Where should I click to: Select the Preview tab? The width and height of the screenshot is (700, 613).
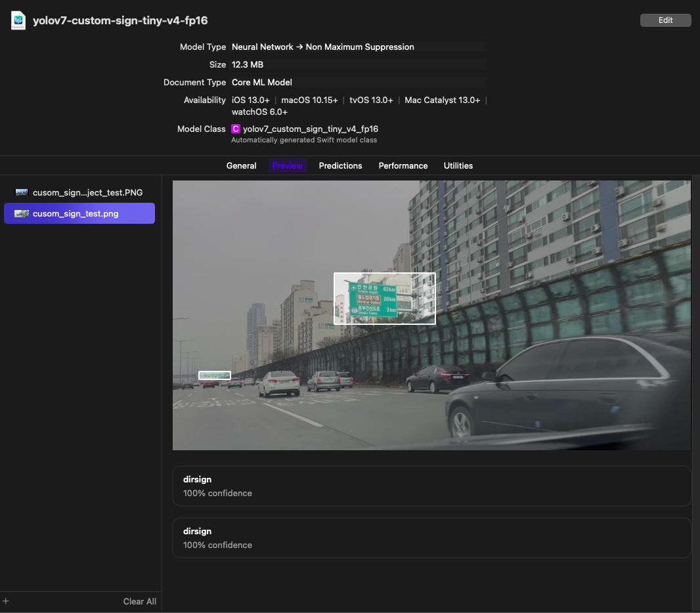coord(288,165)
